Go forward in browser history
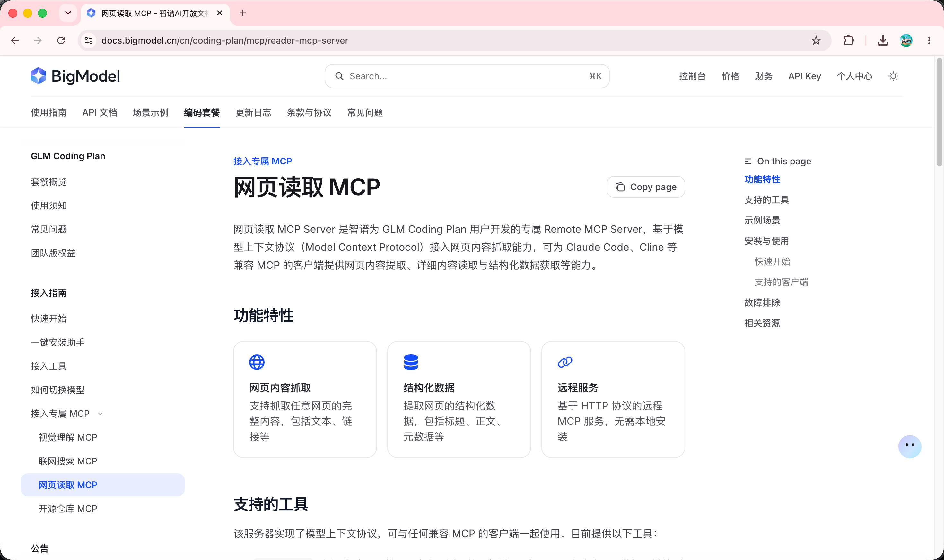The height and width of the screenshot is (560, 944). tap(38, 40)
